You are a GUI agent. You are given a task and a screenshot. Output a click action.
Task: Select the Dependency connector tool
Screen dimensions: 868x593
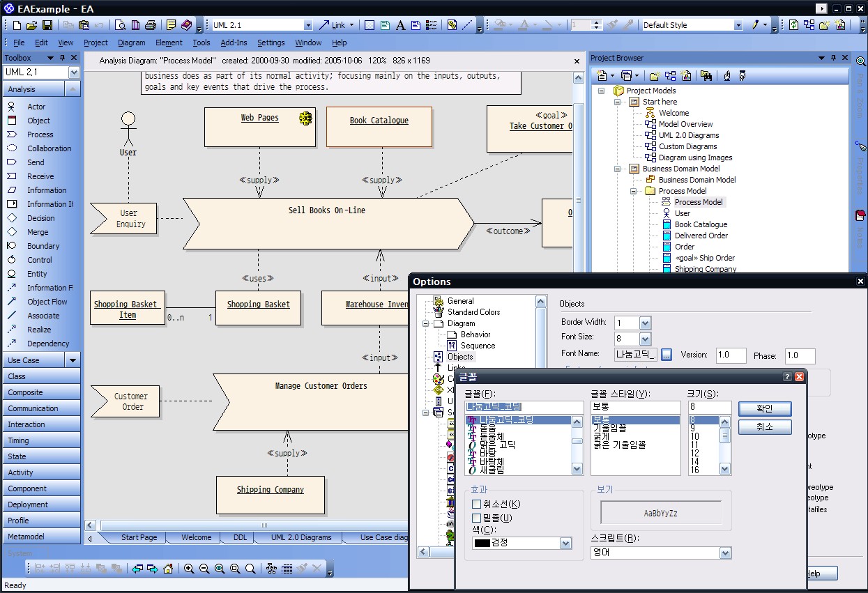47,344
